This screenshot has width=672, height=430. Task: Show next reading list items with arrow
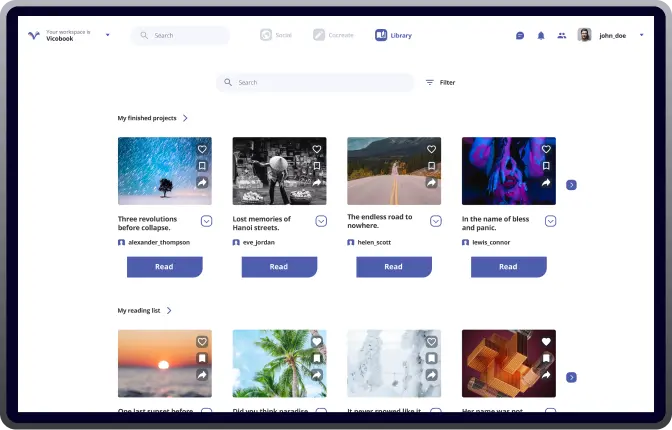pos(571,377)
